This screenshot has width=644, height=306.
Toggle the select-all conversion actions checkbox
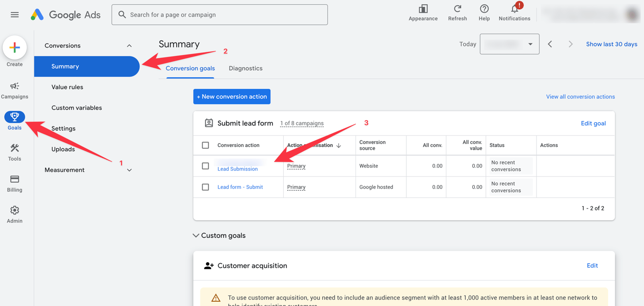click(x=206, y=145)
